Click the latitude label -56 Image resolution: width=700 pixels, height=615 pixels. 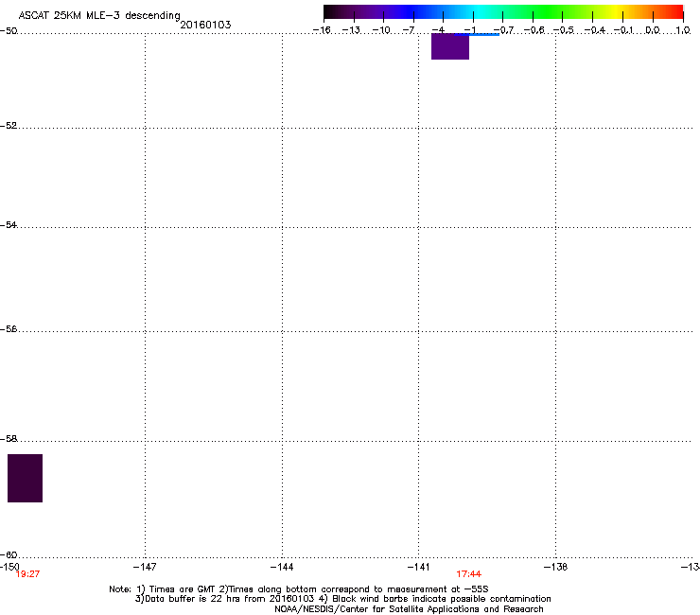coord(9,329)
